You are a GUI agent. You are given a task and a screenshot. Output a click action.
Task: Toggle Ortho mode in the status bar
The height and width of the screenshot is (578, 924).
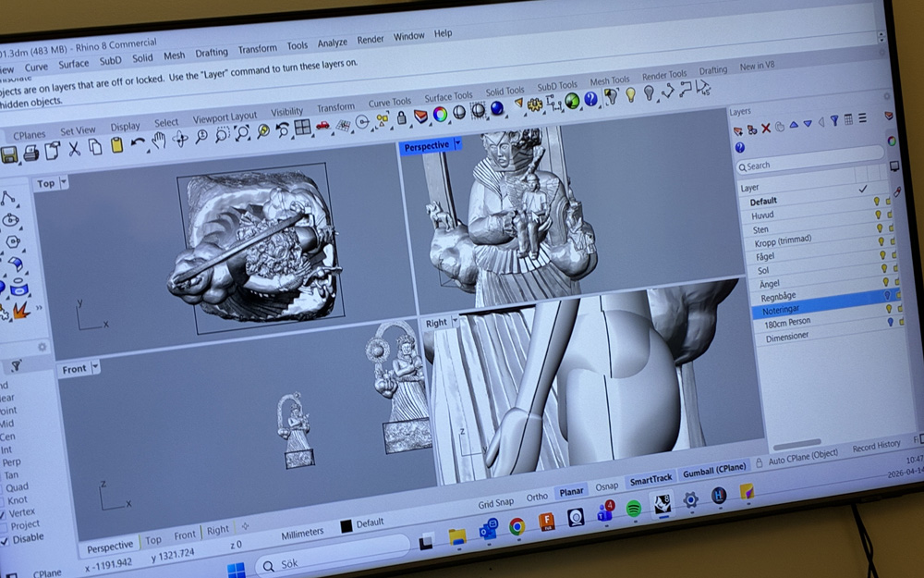[537, 498]
